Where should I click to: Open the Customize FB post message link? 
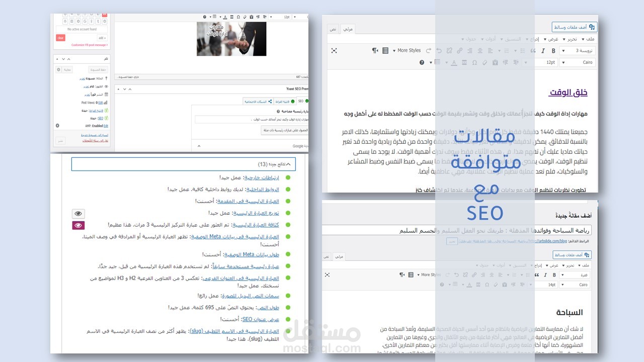(89, 45)
